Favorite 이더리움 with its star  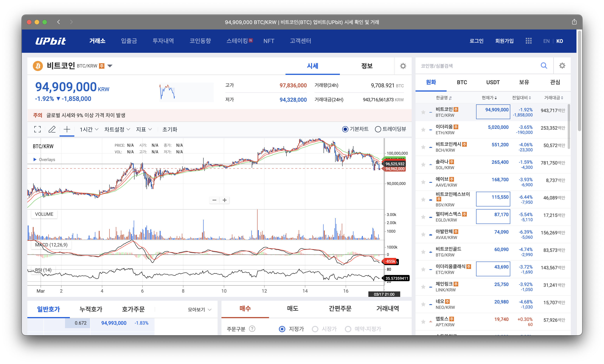[423, 130]
